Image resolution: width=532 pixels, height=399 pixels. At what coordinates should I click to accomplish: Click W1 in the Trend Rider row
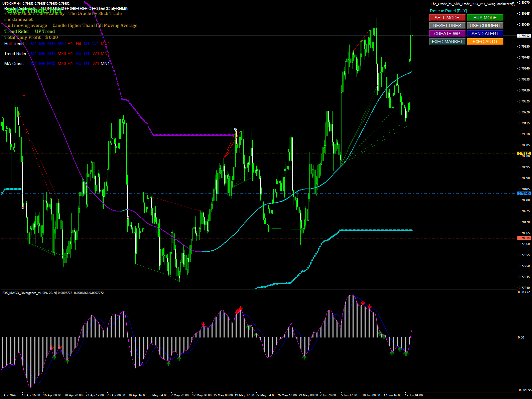click(x=96, y=54)
